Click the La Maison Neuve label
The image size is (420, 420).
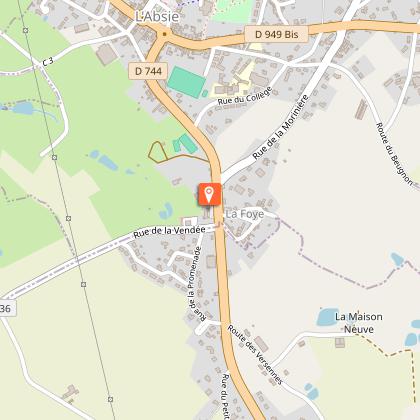click(x=359, y=323)
